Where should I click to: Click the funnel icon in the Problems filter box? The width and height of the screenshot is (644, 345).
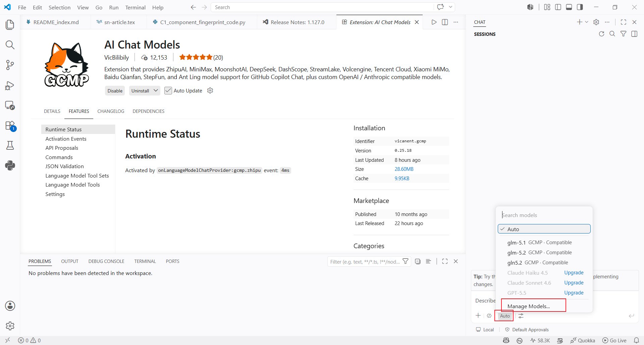[x=406, y=261]
